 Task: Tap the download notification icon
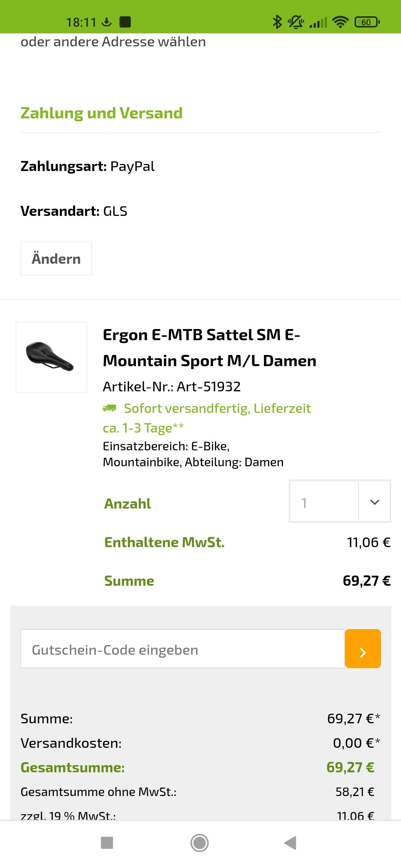107,22
